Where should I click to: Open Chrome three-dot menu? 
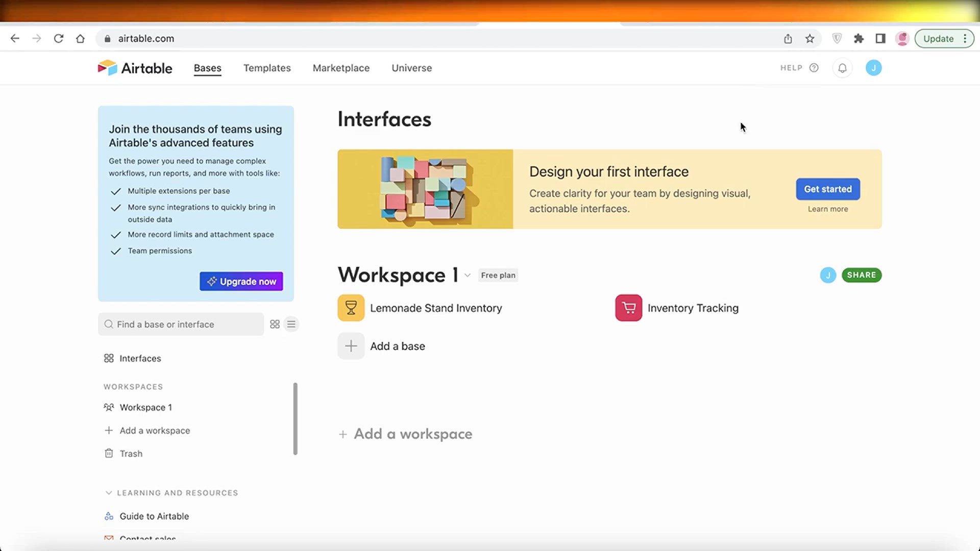point(965,39)
